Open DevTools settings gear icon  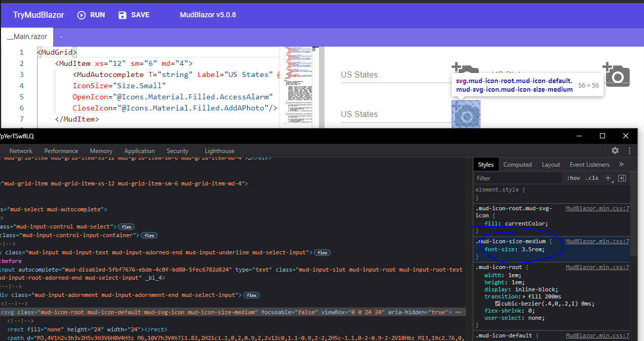click(615, 150)
